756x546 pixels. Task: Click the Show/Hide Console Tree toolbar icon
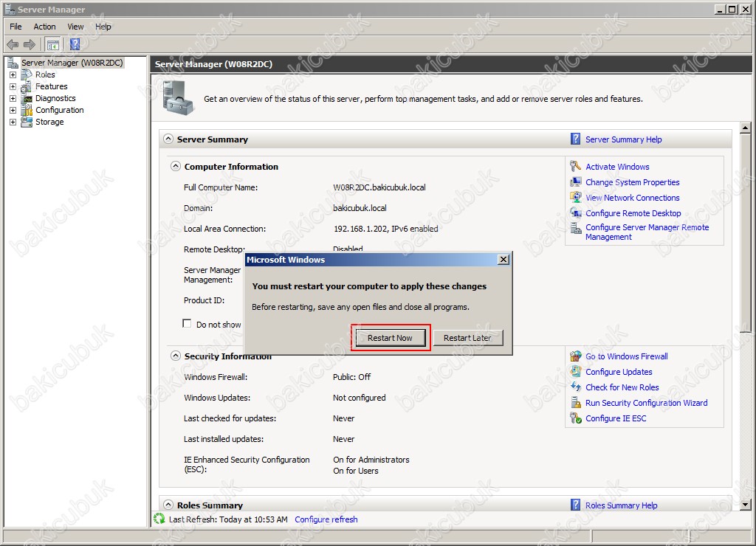click(52, 45)
